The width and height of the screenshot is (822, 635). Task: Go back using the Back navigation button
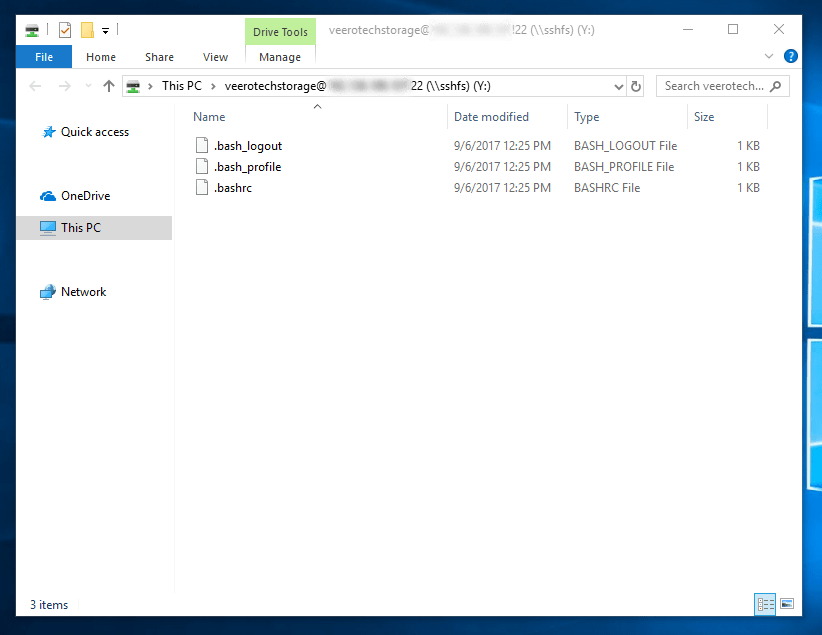[x=35, y=86]
